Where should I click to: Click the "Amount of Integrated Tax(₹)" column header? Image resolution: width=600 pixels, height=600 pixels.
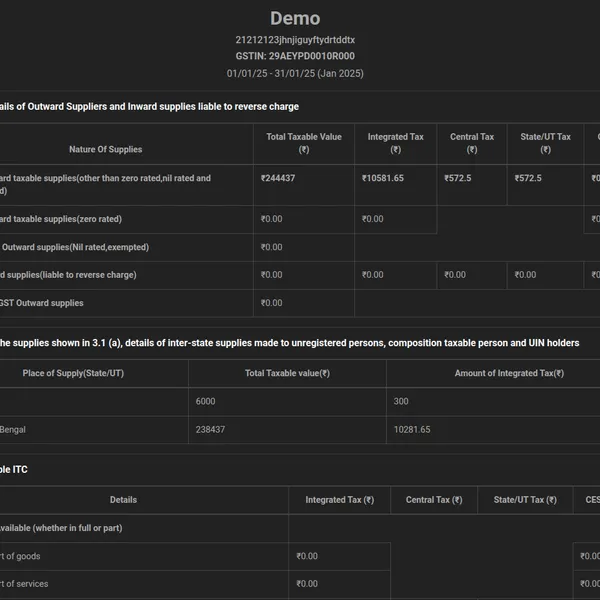pos(509,373)
